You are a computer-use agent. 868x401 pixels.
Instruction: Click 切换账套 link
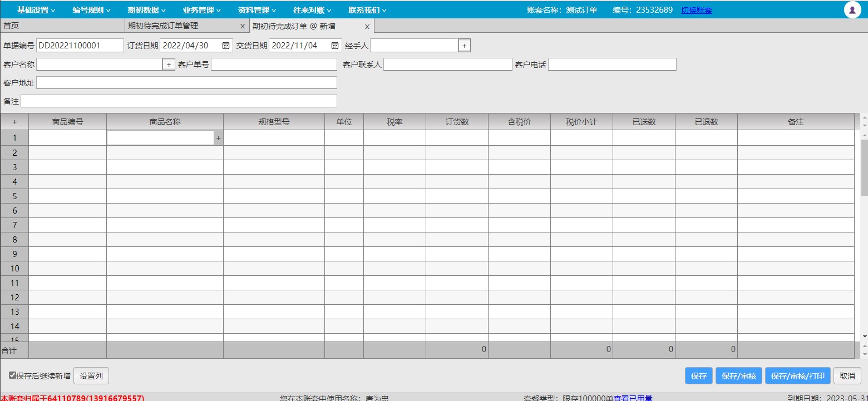click(x=697, y=10)
